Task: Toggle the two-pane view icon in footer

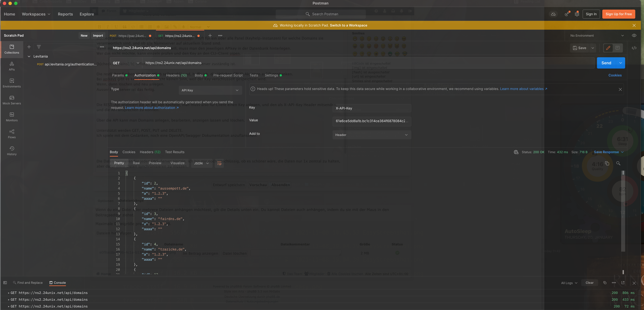Action: 5,283
